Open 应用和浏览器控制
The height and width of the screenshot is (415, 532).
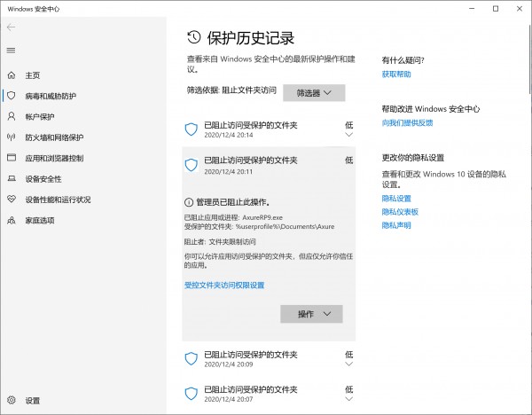click(54, 158)
